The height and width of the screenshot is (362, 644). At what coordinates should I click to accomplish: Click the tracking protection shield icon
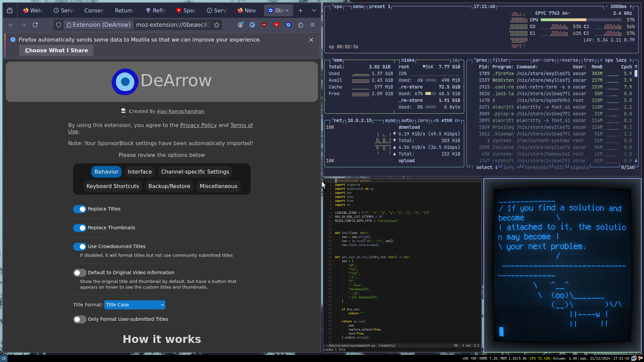pyautogui.click(x=59, y=25)
